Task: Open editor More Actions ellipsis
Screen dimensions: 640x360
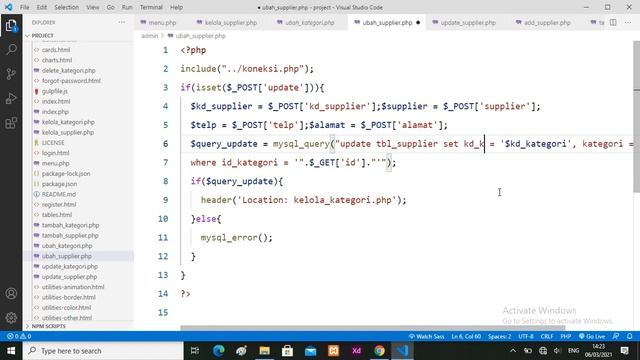Action: [x=628, y=22]
